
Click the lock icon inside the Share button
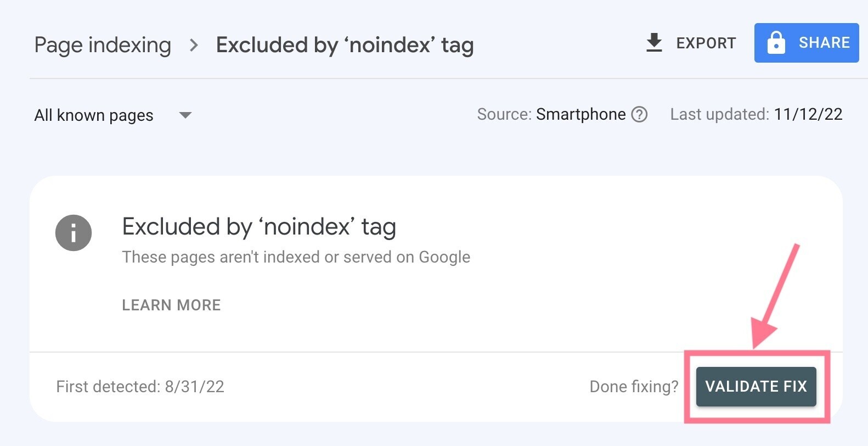777,42
